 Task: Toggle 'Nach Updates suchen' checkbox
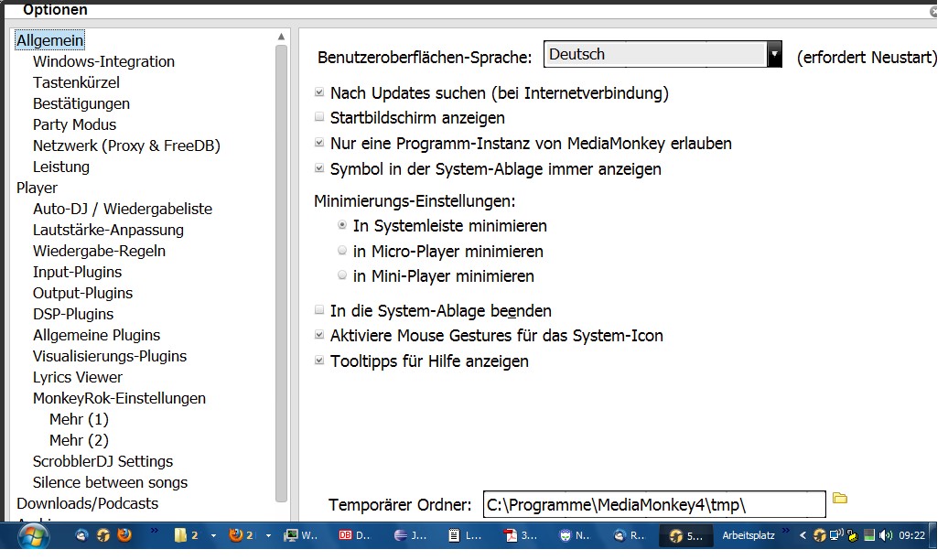point(319,92)
